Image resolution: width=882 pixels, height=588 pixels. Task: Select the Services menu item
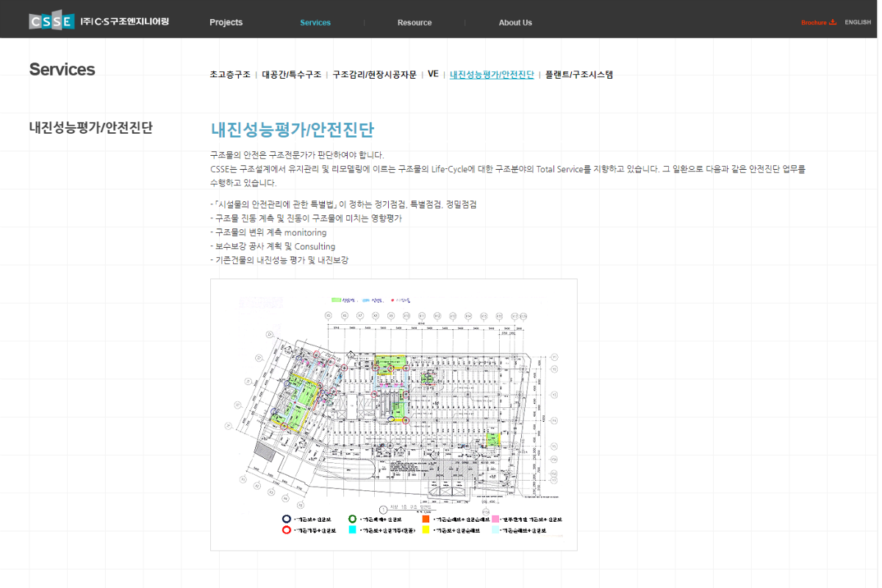(315, 23)
